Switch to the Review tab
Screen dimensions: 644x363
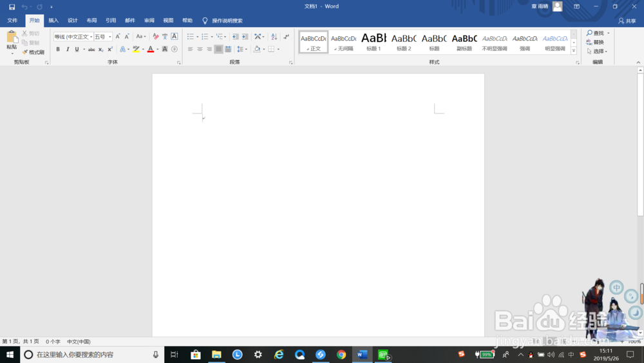pyautogui.click(x=149, y=21)
